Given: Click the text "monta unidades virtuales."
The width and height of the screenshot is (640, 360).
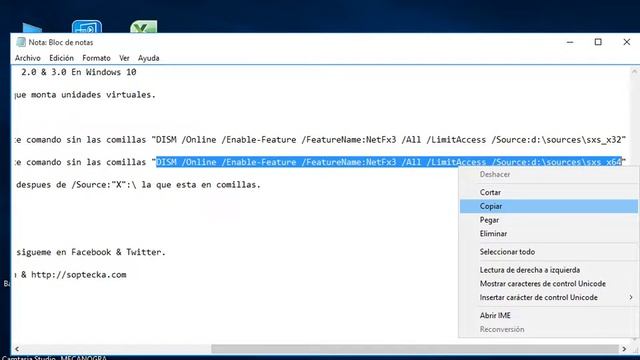Looking at the screenshot, I should point(93,95).
